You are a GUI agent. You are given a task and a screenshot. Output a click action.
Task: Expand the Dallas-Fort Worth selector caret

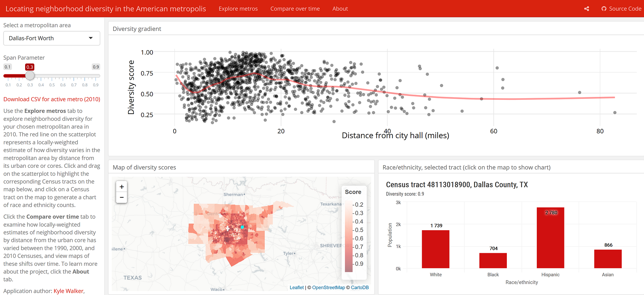(x=90, y=38)
